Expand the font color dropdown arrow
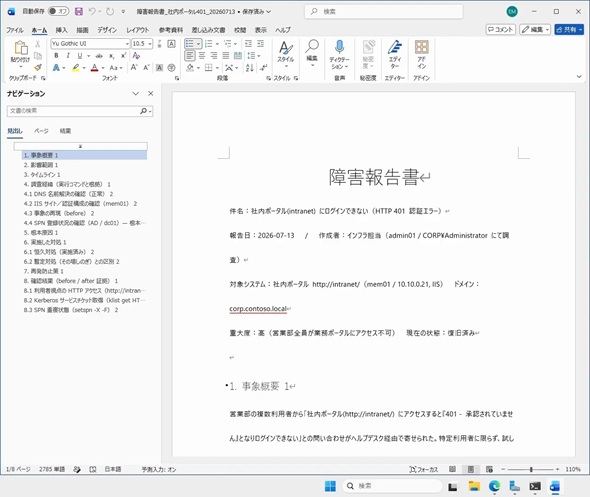This screenshot has height=497, width=590. click(103, 68)
